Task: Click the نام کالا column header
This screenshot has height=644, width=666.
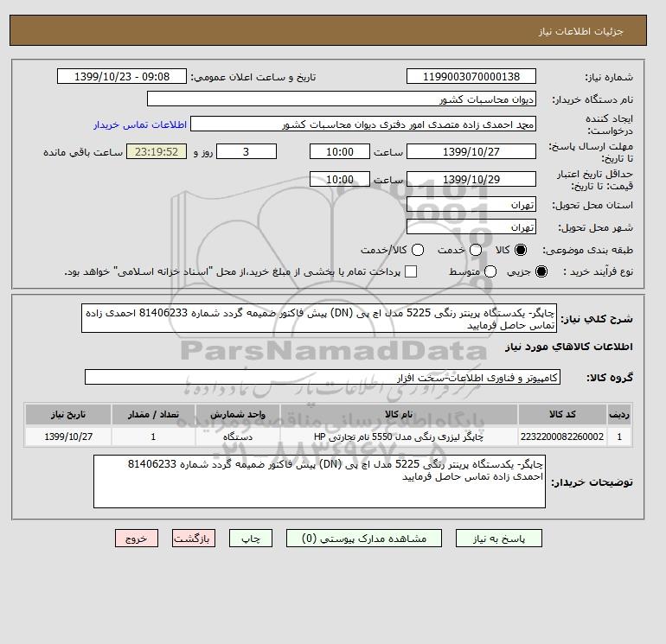Action: click(399, 414)
